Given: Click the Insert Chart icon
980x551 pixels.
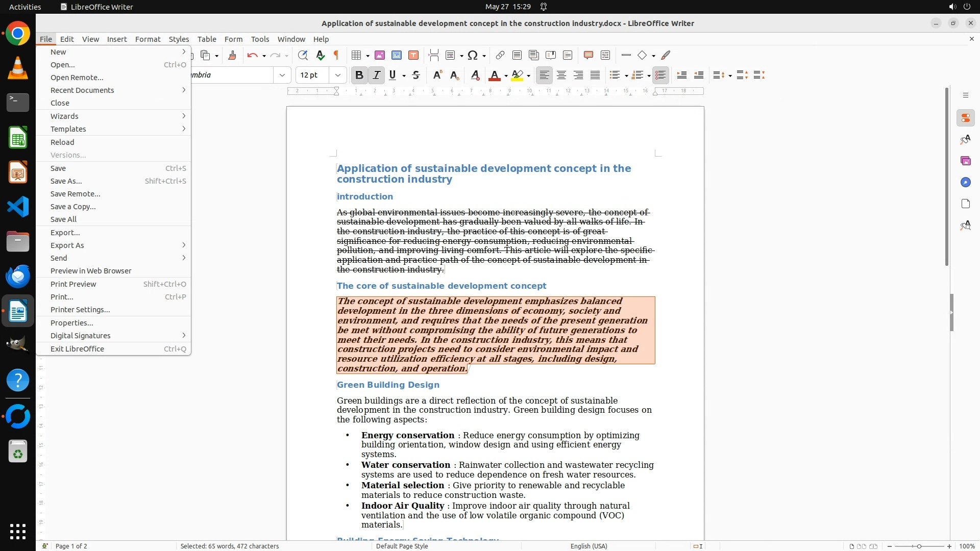Looking at the screenshot, I should pos(397,56).
